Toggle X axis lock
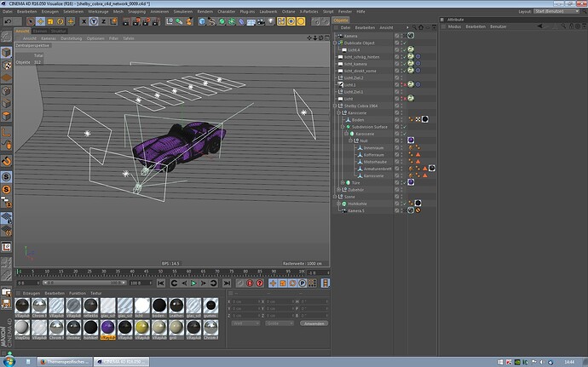This screenshot has height=367, width=588. (x=84, y=21)
